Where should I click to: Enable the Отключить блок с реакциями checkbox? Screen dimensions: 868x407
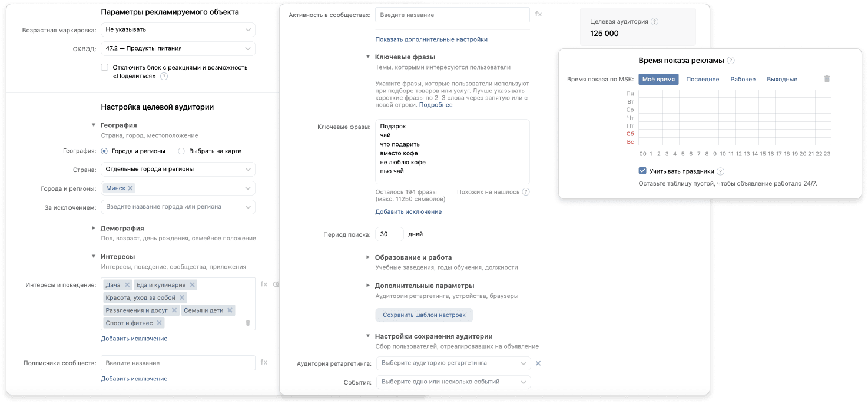[x=105, y=67]
